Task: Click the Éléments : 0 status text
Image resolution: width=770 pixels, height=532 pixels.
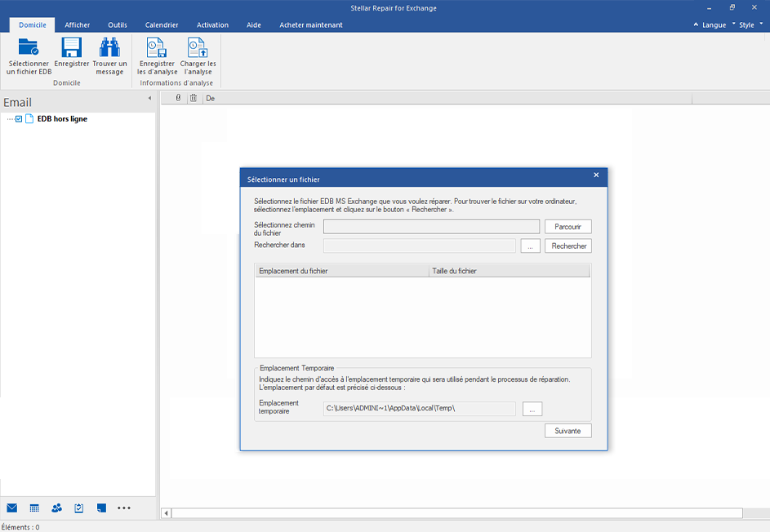Action: point(20,527)
